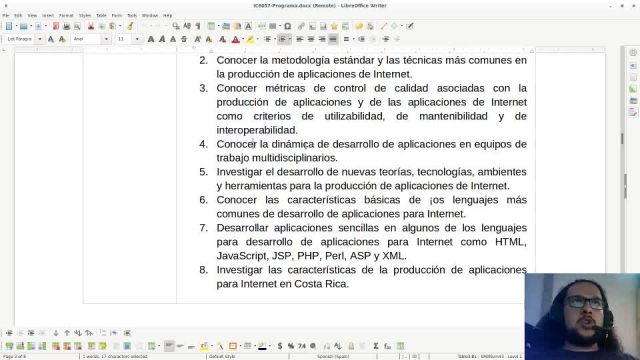Toggle Italic formatting

tap(162, 39)
